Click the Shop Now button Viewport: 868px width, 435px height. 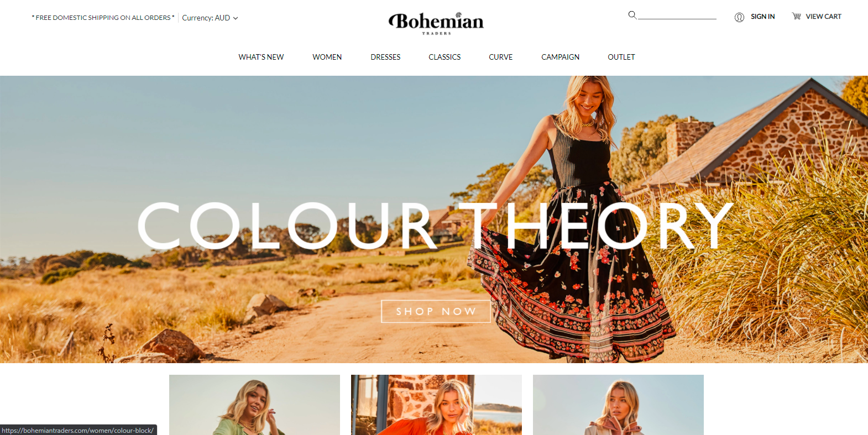[x=436, y=311]
